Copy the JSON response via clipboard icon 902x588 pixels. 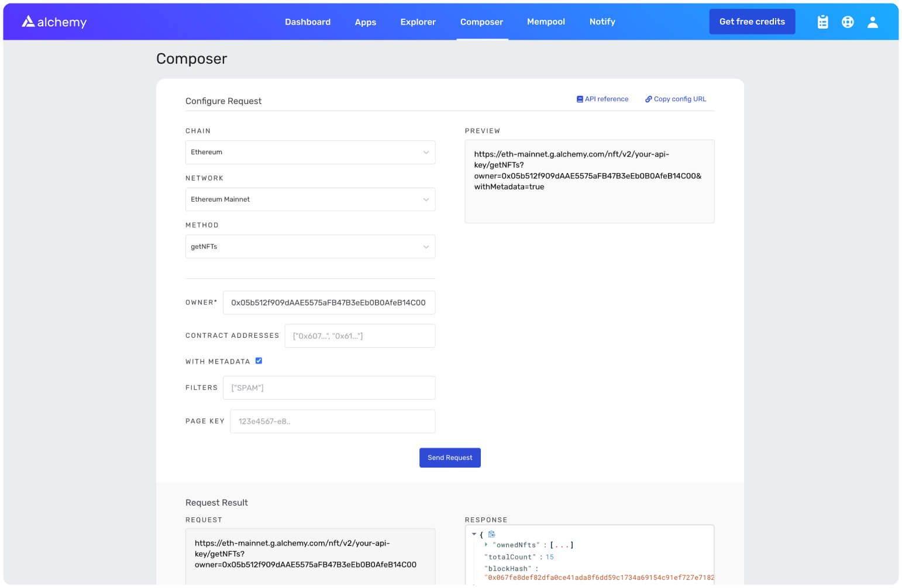(x=491, y=534)
